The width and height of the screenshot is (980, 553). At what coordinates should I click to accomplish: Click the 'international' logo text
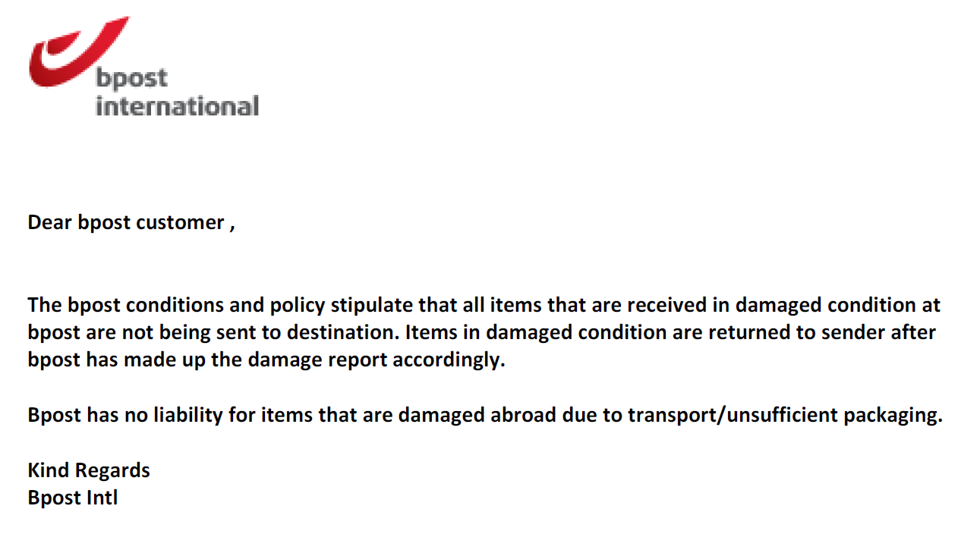tap(177, 105)
